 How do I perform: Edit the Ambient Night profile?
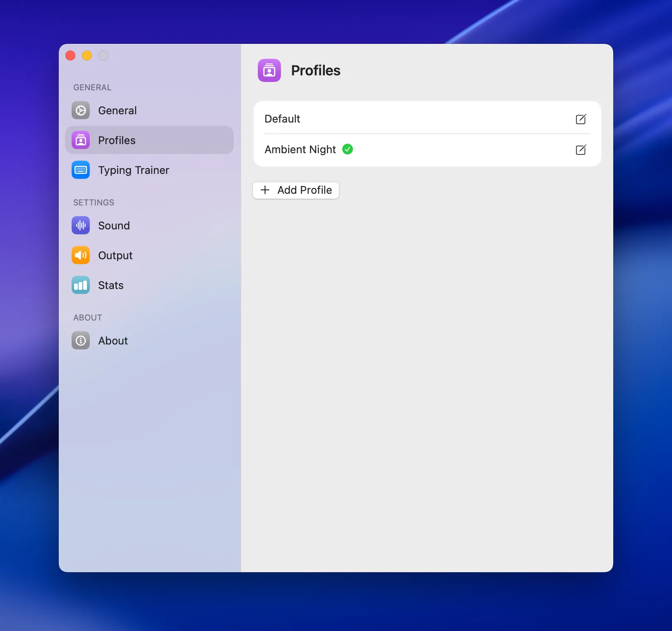point(581,149)
